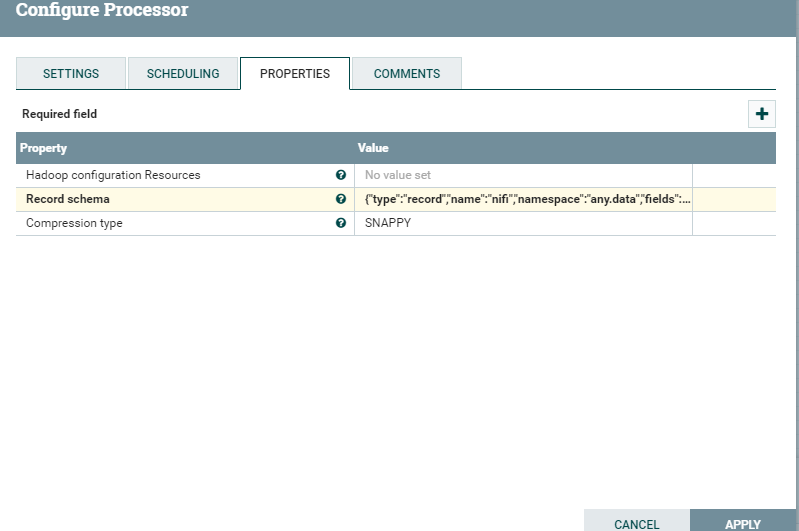
Task: Click the add property plus icon
Action: click(x=761, y=114)
